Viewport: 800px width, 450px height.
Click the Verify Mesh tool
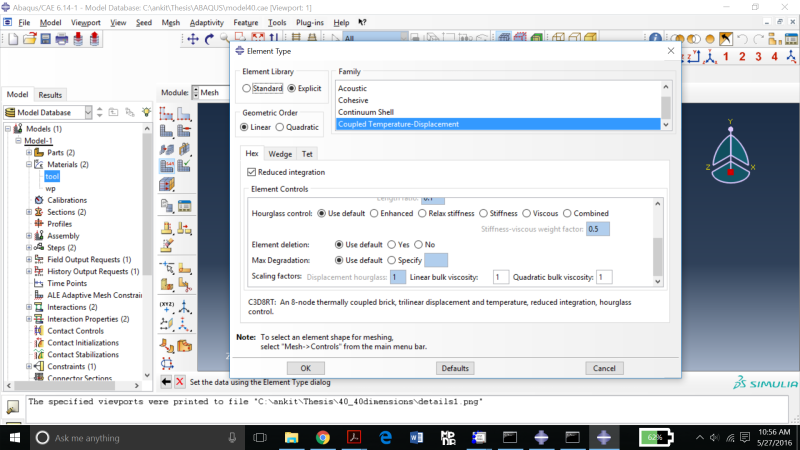pos(184,165)
